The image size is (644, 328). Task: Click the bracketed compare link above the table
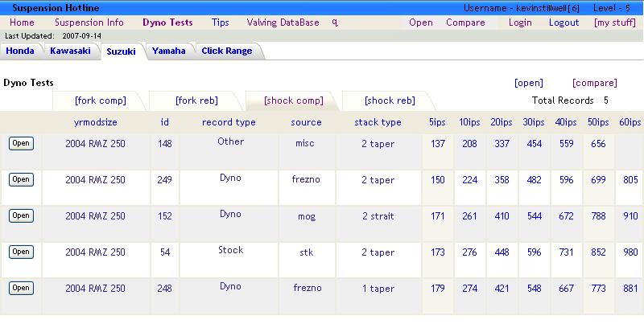click(x=594, y=83)
